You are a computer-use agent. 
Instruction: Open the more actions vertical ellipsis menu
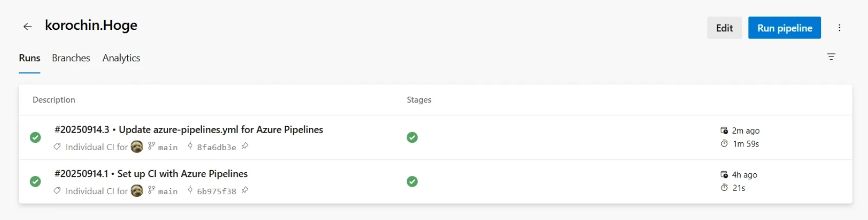839,28
